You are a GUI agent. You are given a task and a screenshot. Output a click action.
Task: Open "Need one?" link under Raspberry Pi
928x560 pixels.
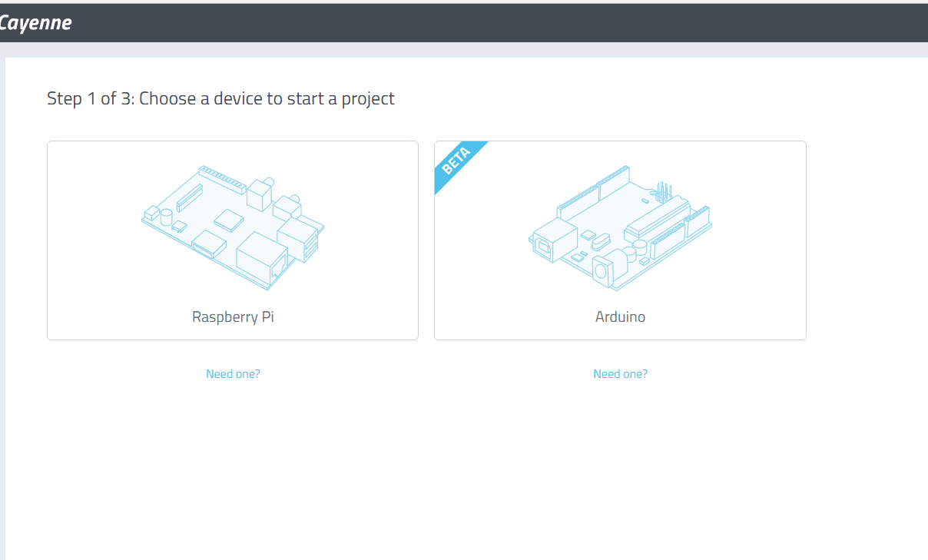coord(233,374)
